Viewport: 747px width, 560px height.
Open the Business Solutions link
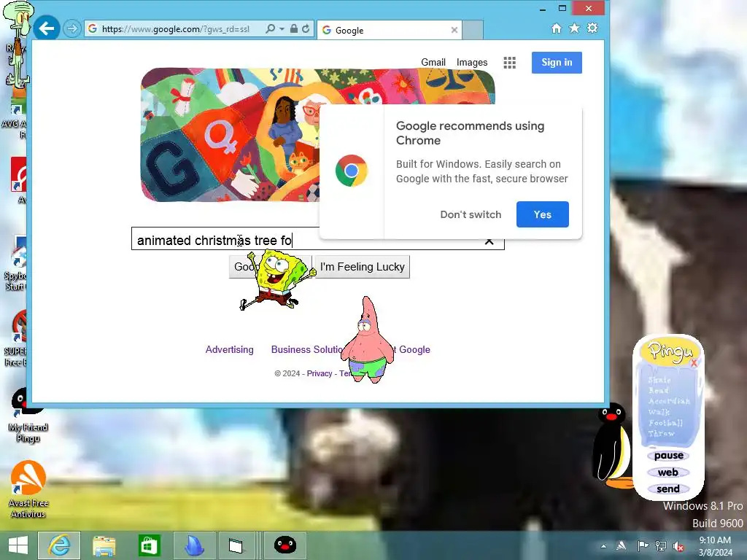coord(307,349)
